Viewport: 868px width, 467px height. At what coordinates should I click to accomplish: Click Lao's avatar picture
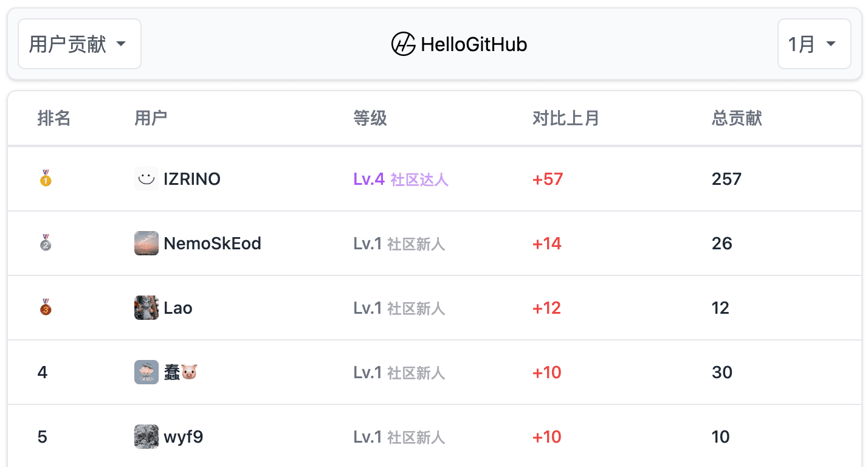click(x=146, y=308)
